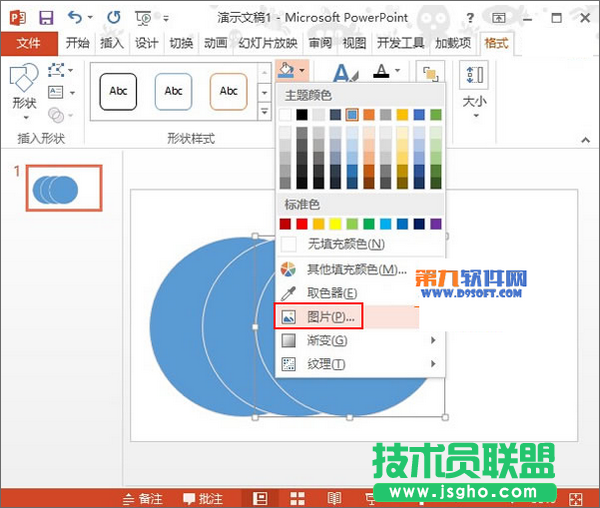The width and height of the screenshot is (600, 508).
Task: Switch to Reading view icon
Action: click(334, 498)
